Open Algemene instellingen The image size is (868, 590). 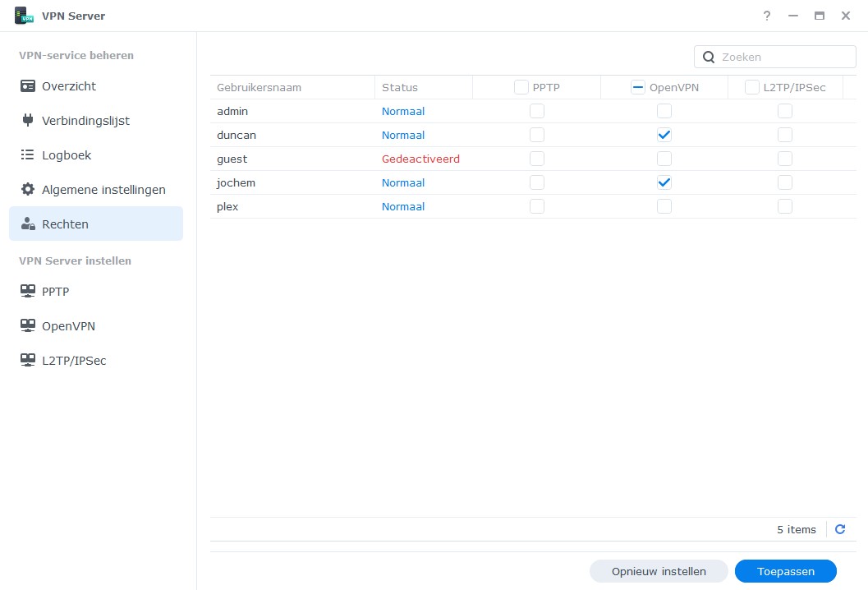pos(96,190)
